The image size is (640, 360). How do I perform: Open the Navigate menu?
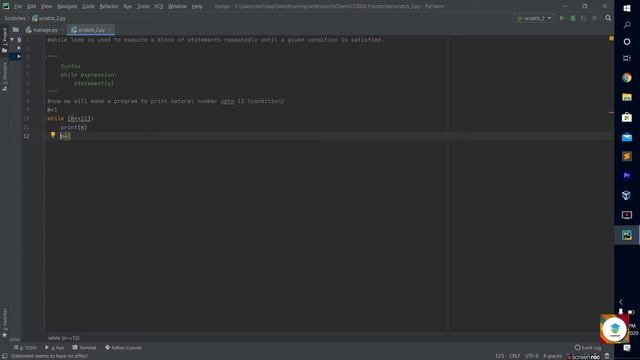[x=67, y=7]
